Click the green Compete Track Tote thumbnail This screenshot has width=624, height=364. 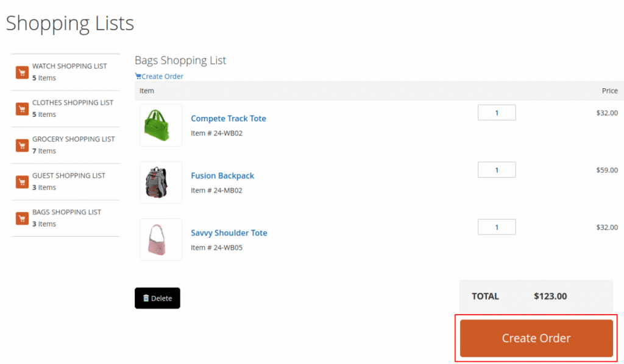[161, 125]
